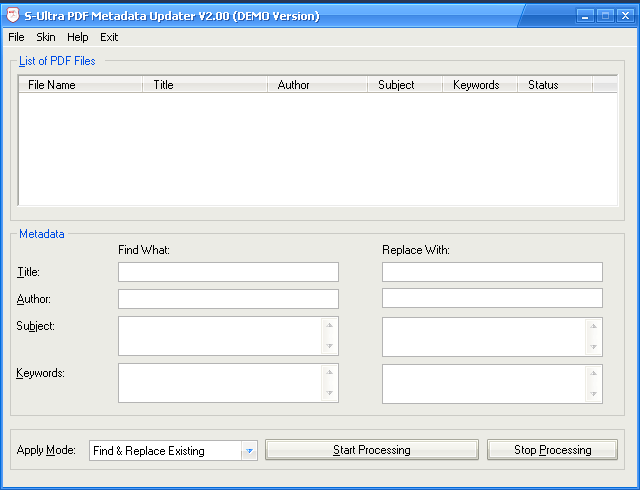
Task: Open the File menu
Action: click(16, 37)
